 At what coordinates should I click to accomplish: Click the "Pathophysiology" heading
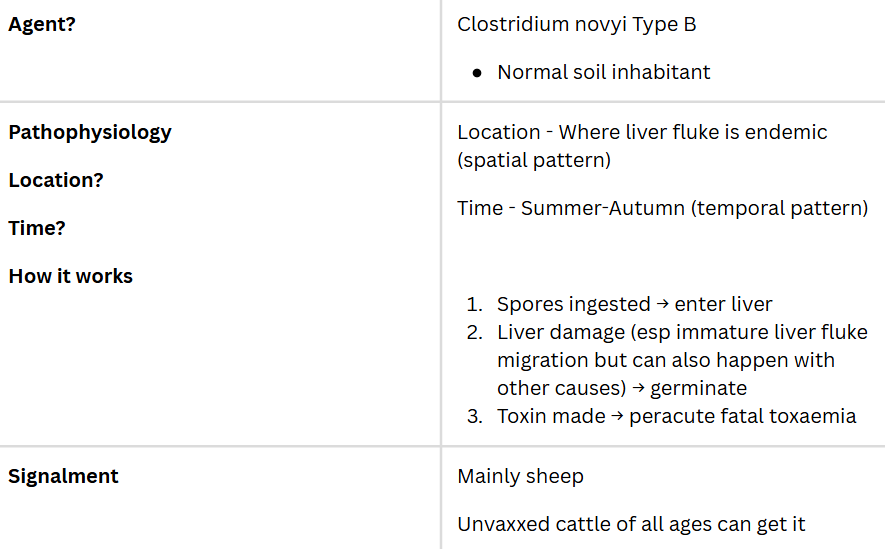click(x=90, y=132)
